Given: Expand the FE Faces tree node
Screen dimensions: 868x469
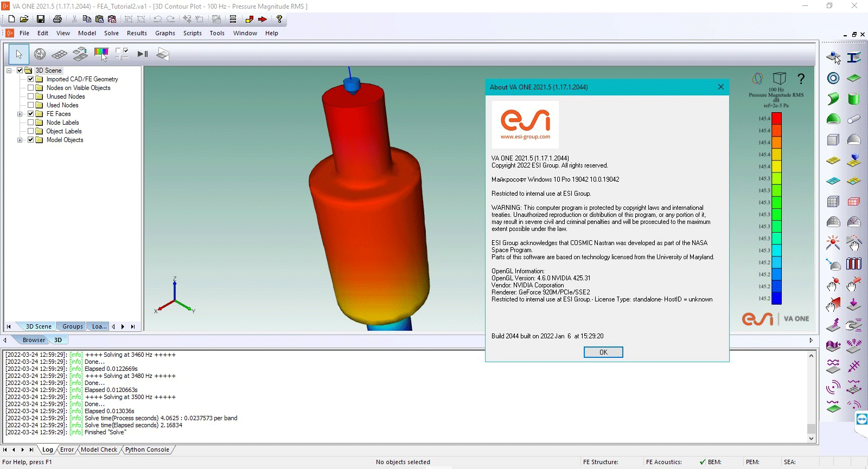Looking at the screenshot, I should coord(20,114).
